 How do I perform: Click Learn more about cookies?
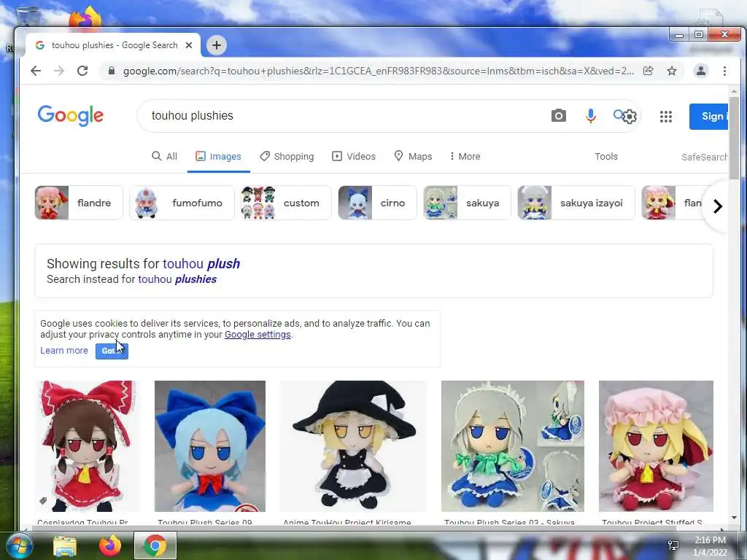(x=64, y=351)
